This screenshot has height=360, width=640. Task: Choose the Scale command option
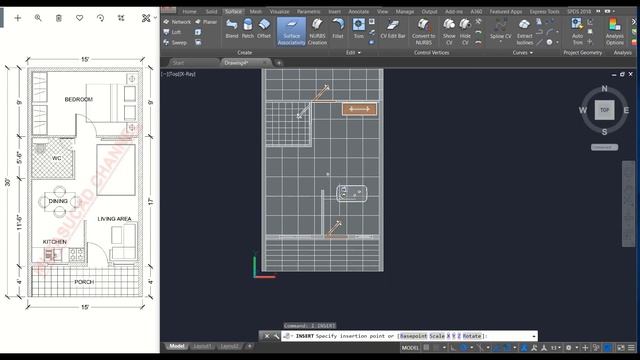pyautogui.click(x=437, y=336)
